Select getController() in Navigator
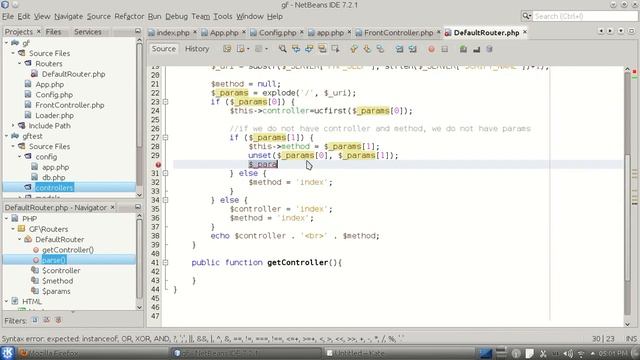This screenshot has height=360, width=640. click(x=68, y=249)
